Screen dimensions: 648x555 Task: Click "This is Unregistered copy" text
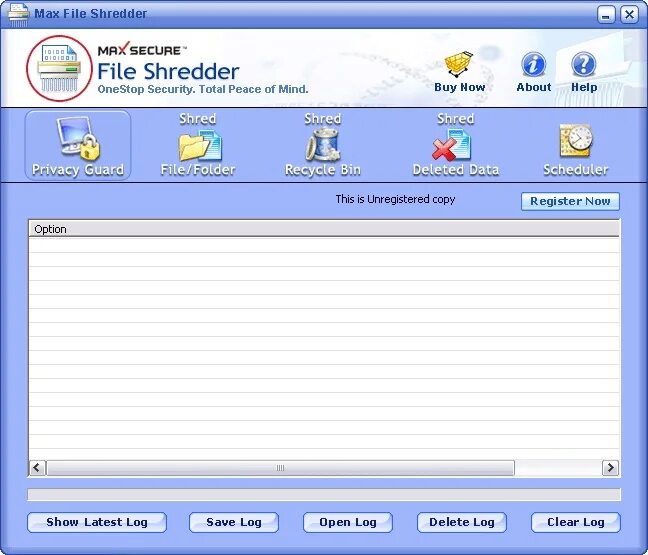click(395, 199)
